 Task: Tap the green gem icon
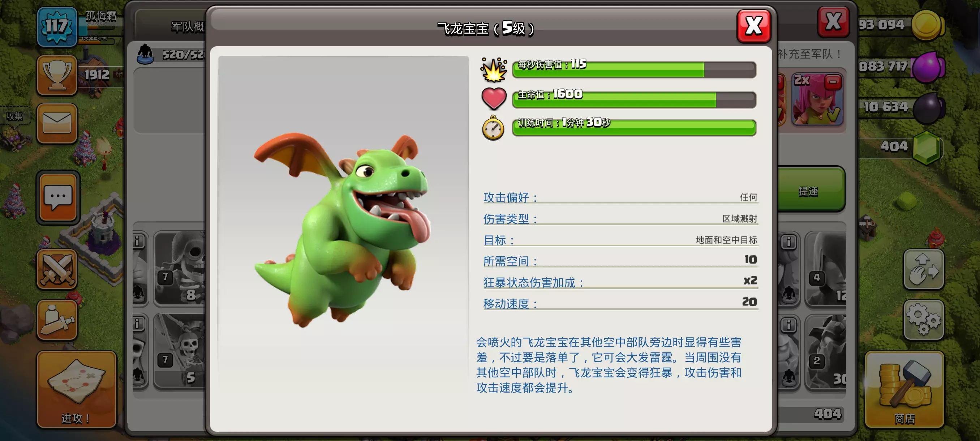point(927,148)
